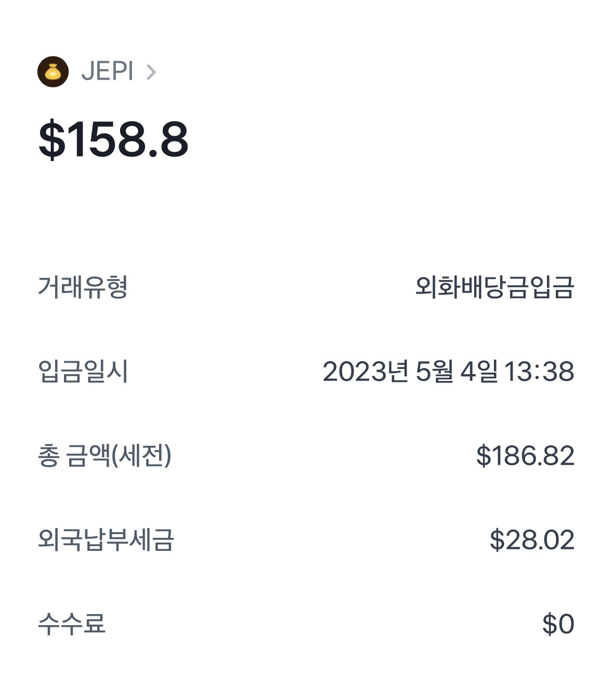Click the $28.02 foreign tax amount
613x700 pixels.
(532, 540)
